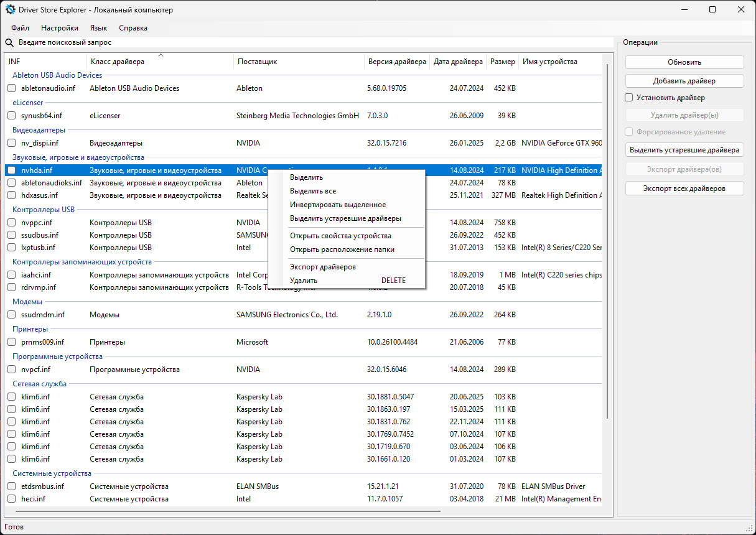Check the etdsmbus.inf checkbox
Screen dimensions: 756x535
tap(12, 486)
